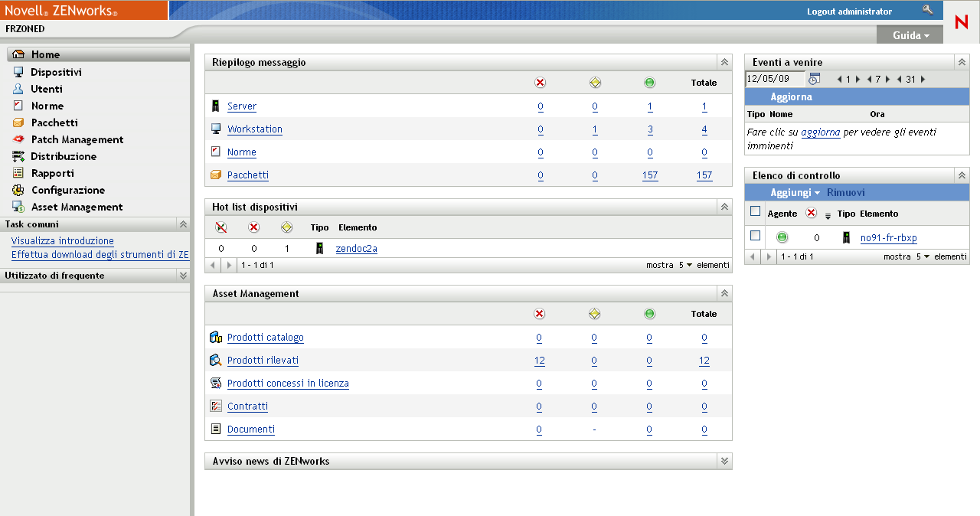This screenshot has width=980, height=516.
Task: Select the Distribuzione sidebar icon
Action: [17, 156]
